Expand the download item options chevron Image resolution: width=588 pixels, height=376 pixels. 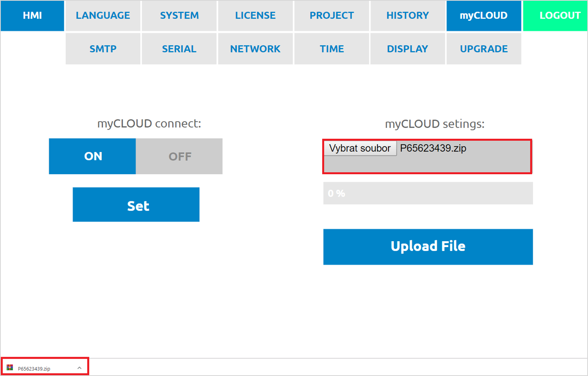click(79, 368)
